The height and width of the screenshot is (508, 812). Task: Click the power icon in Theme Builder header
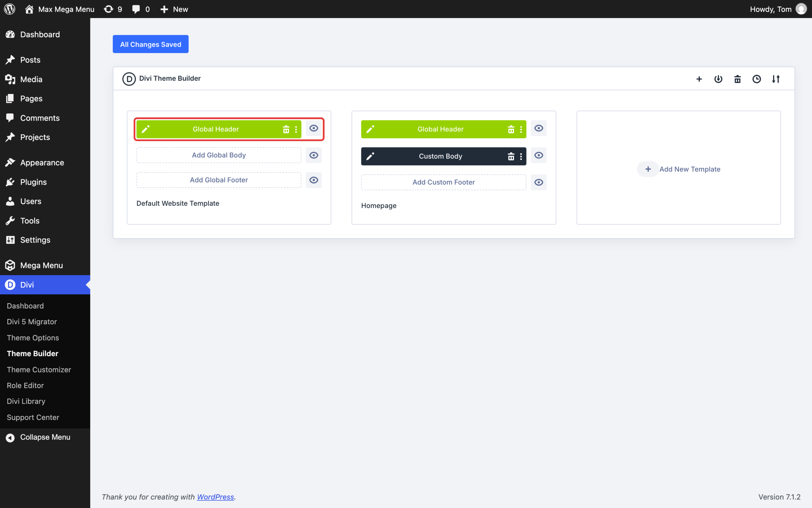(718, 79)
